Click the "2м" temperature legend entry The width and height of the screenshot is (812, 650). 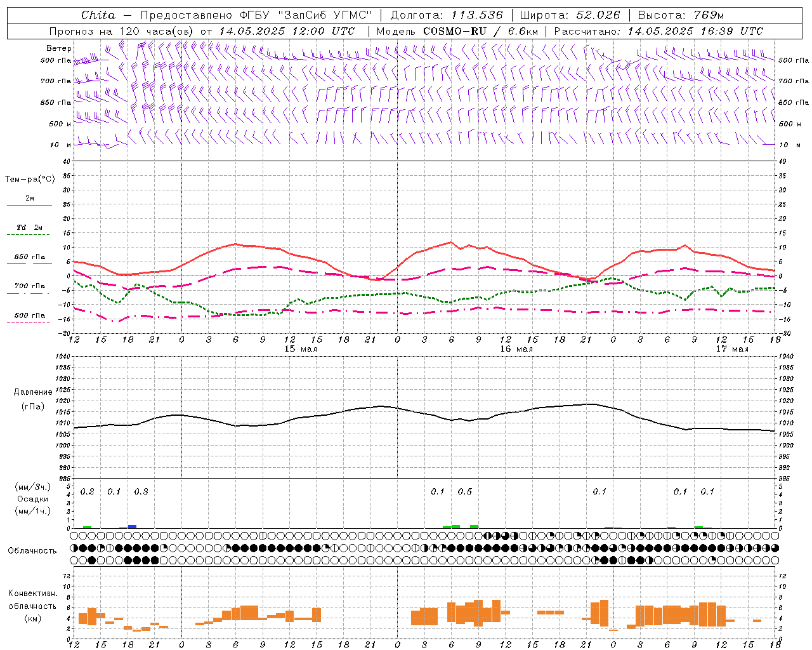[x=30, y=198]
